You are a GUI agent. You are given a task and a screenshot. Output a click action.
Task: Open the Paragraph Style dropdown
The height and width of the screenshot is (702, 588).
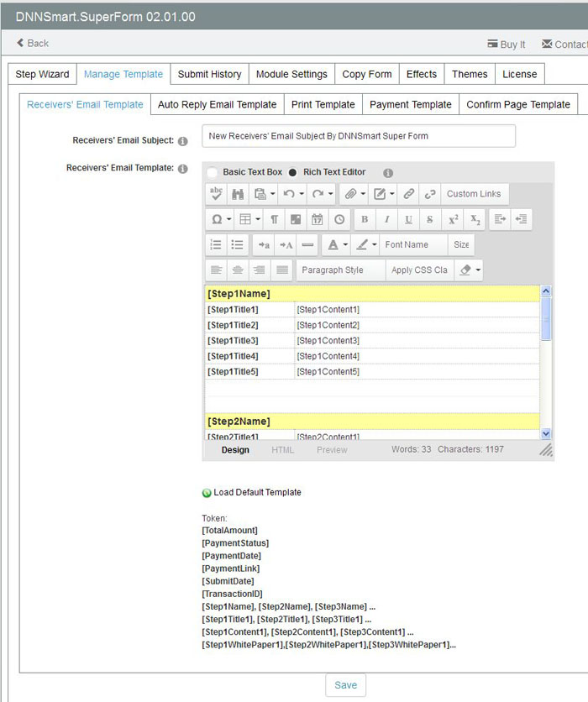(x=340, y=270)
